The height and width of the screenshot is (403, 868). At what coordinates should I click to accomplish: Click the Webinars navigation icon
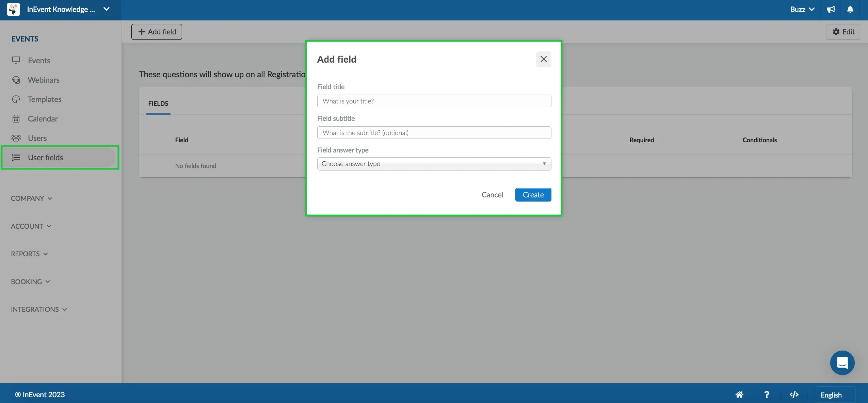tap(15, 80)
